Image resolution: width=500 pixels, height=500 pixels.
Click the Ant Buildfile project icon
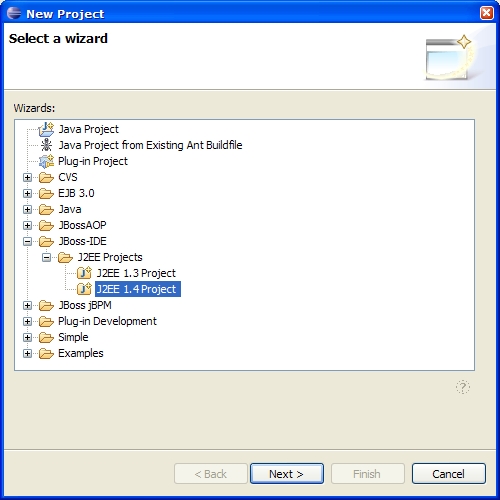46,145
